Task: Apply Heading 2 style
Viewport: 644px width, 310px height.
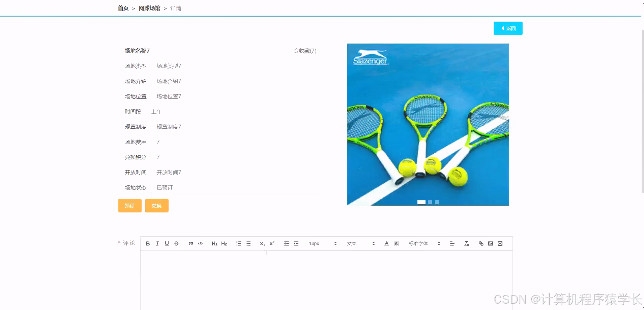Action: (224, 243)
